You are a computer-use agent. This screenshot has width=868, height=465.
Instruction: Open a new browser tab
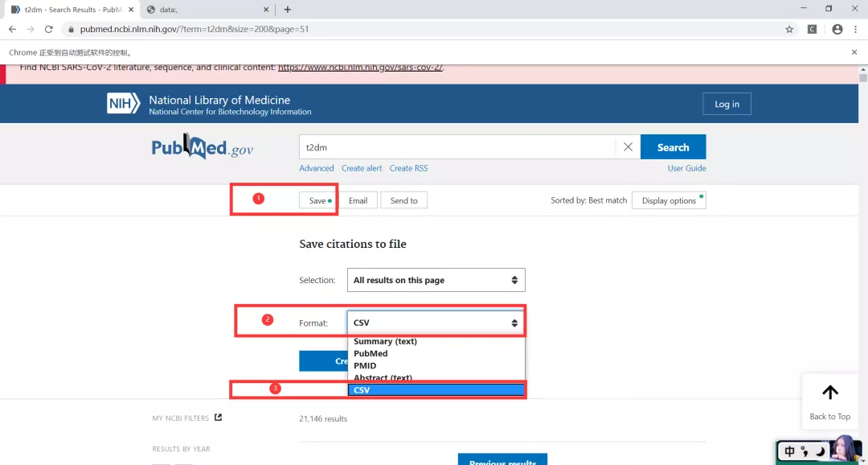pos(287,10)
